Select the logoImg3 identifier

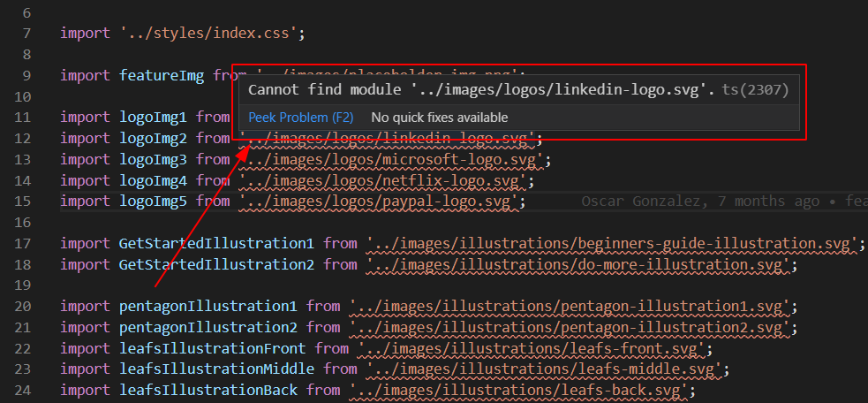(x=154, y=160)
